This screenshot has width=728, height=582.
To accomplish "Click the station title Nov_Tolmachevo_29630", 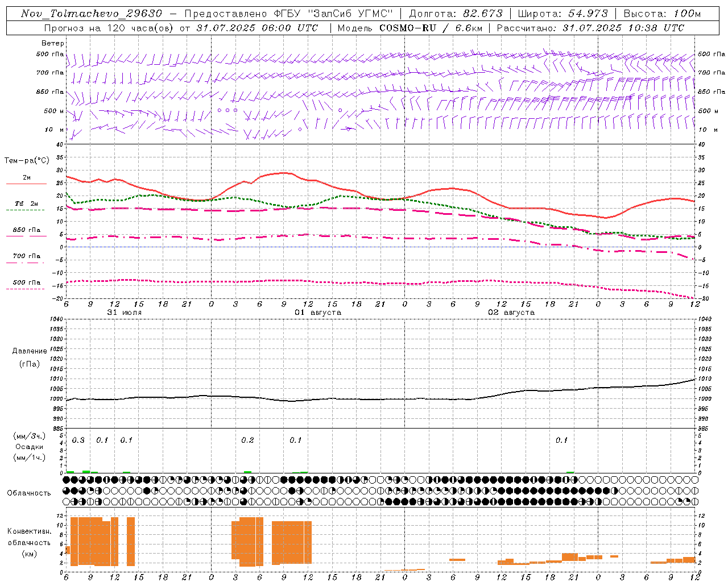I will [91, 14].
